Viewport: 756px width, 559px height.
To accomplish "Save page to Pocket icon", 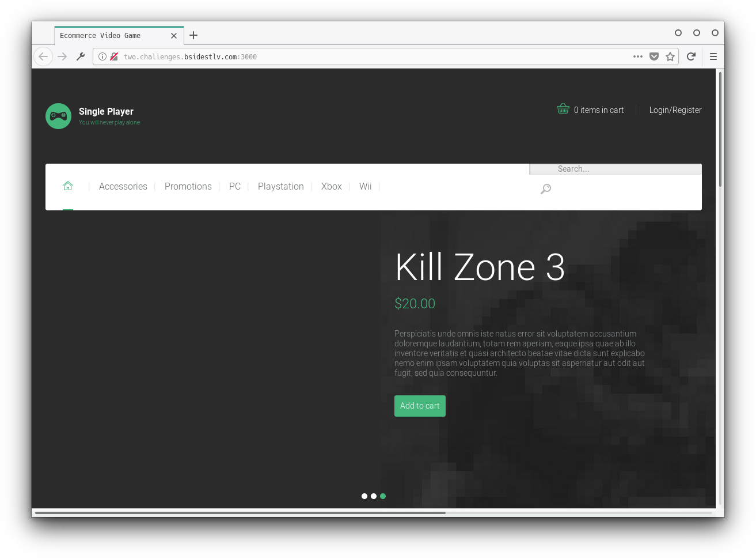I will (x=654, y=56).
